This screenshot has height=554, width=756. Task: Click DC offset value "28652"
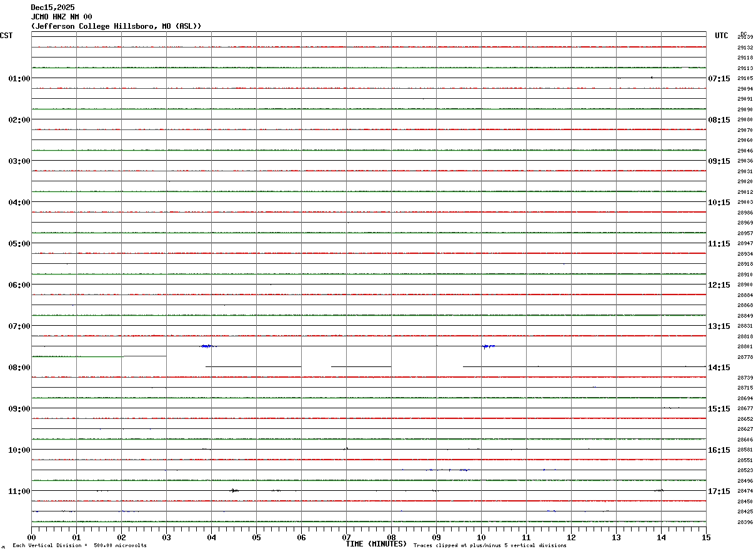tap(745, 419)
